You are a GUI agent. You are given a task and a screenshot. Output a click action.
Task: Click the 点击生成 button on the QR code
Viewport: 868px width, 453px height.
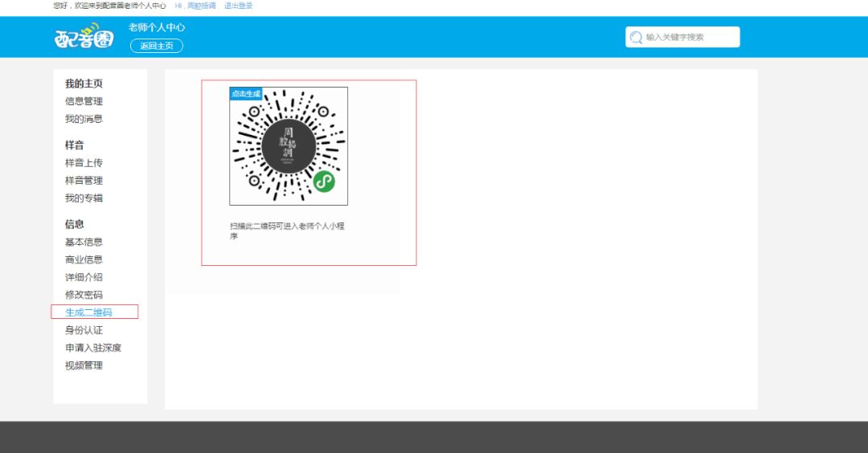(x=246, y=93)
